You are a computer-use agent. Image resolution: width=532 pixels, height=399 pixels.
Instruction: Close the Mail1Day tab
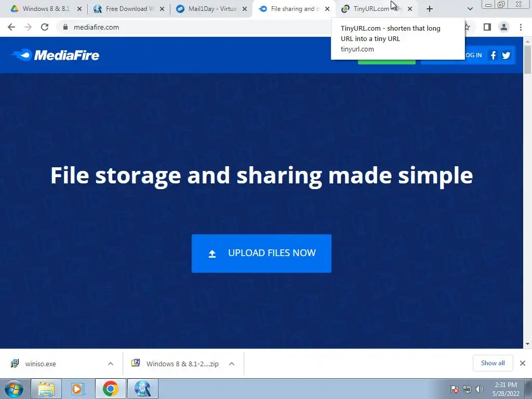245,9
